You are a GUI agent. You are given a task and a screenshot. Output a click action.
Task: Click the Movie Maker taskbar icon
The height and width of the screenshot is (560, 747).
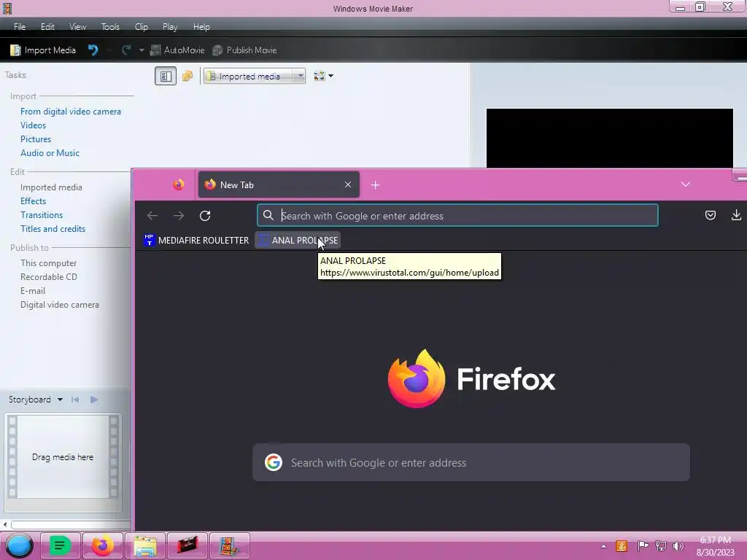pyautogui.click(x=230, y=545)
